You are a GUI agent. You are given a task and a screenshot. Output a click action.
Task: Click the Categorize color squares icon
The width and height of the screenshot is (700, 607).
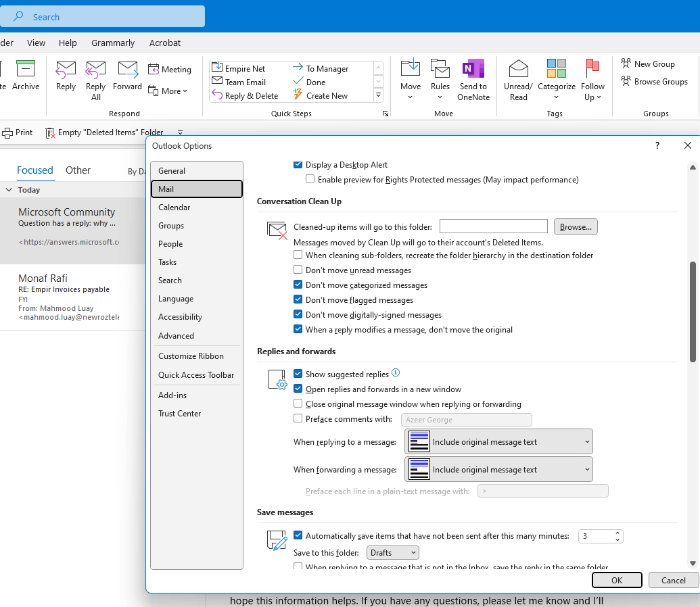pyautogui.click(x=556, y=68)
